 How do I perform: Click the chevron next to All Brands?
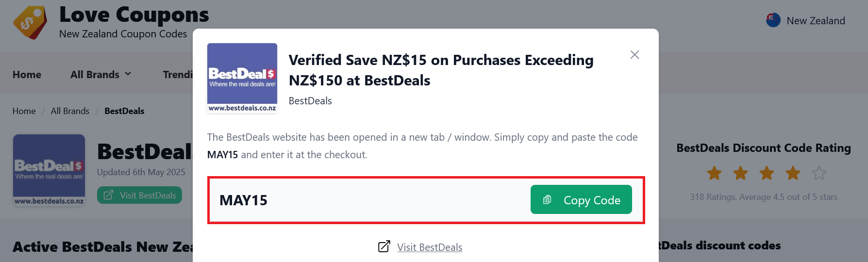pyautogui.click(x=128, y=74)
